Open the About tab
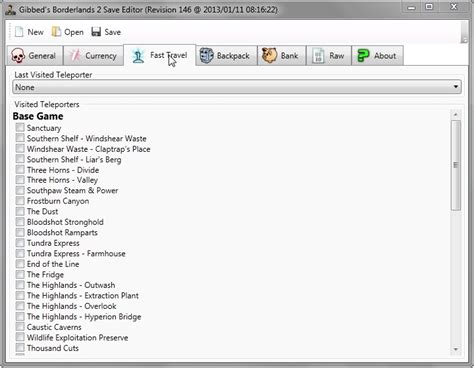 [378, 56]
